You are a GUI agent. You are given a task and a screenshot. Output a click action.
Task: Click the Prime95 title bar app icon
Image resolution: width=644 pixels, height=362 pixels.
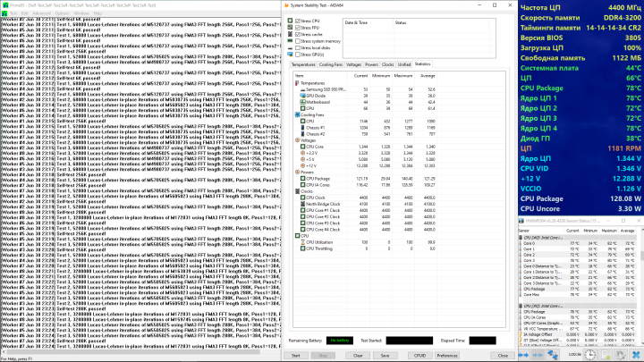coord(5,5)
